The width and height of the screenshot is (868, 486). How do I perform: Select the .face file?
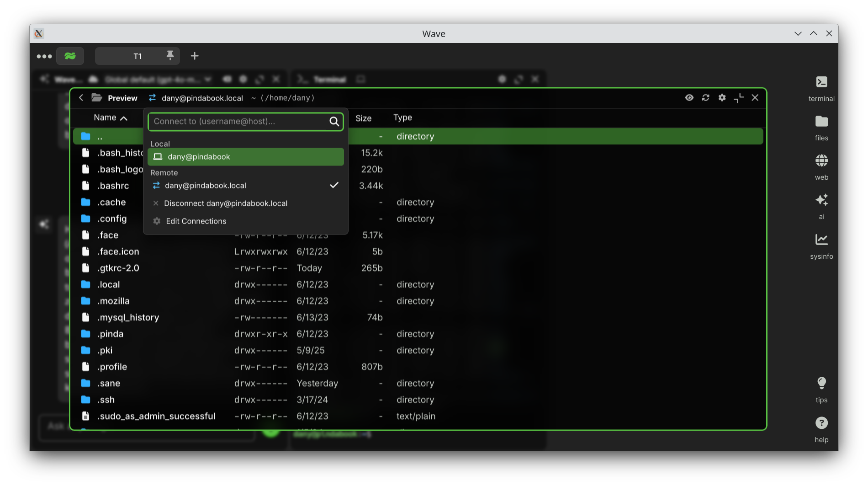[x=108, y=235]
